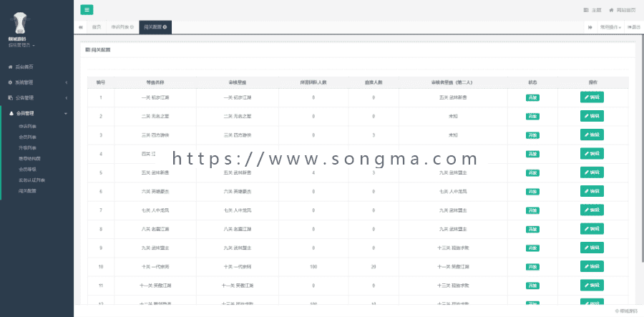The width and height of the screenshot is (644, 317).
Task: Select the 闯关配置 tab
Action: (x=155, y=27)
